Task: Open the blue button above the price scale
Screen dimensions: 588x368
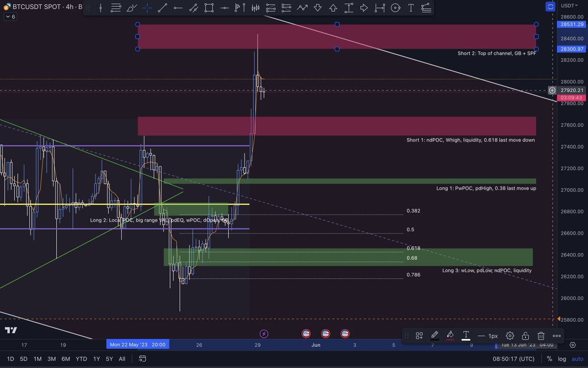Action: (x=550, y=6)
